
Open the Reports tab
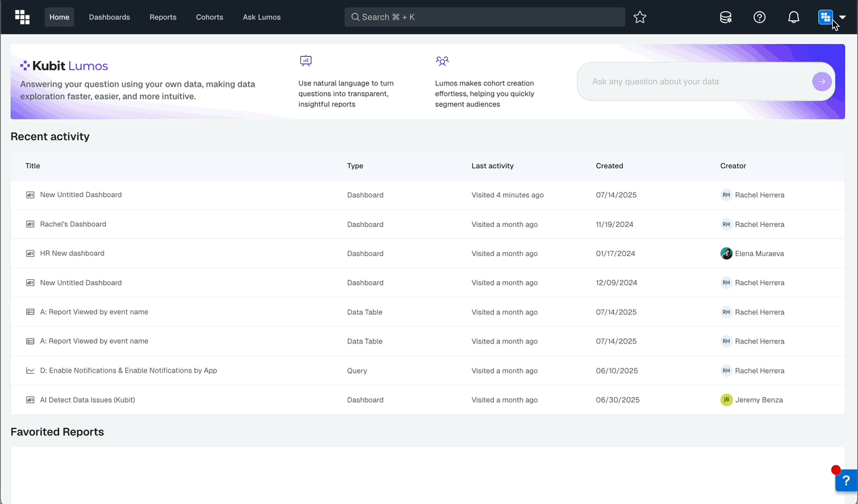coord(163,17)
